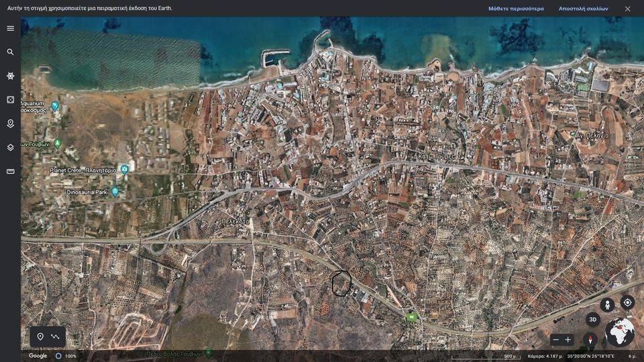The width and height of the screenshot is (644, 362).
Task: Add a placemark with the pin tool
Action: [x=40, y=337]
